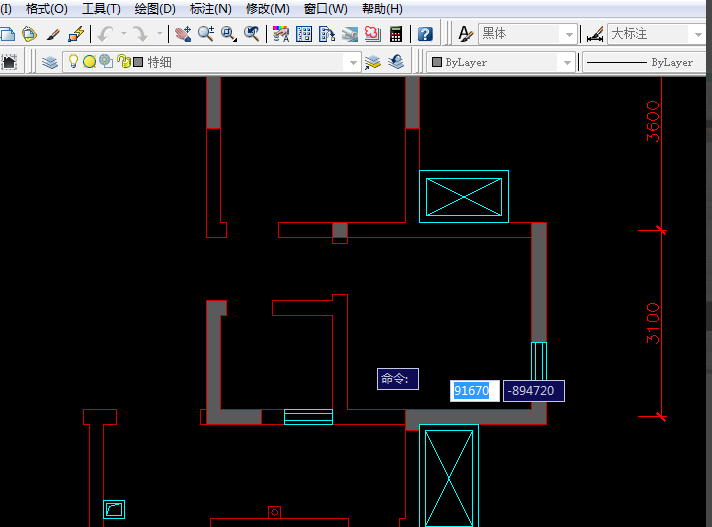Select the vertical cyan window in right wall

539,361
